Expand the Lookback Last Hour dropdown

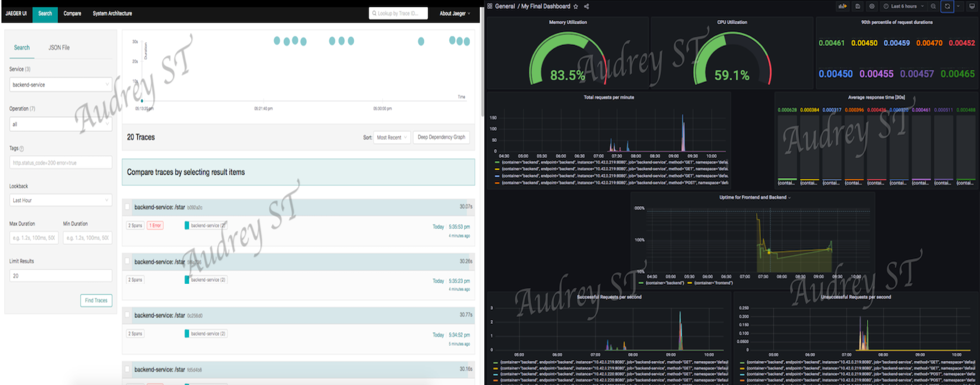click(x=61, y=200)
